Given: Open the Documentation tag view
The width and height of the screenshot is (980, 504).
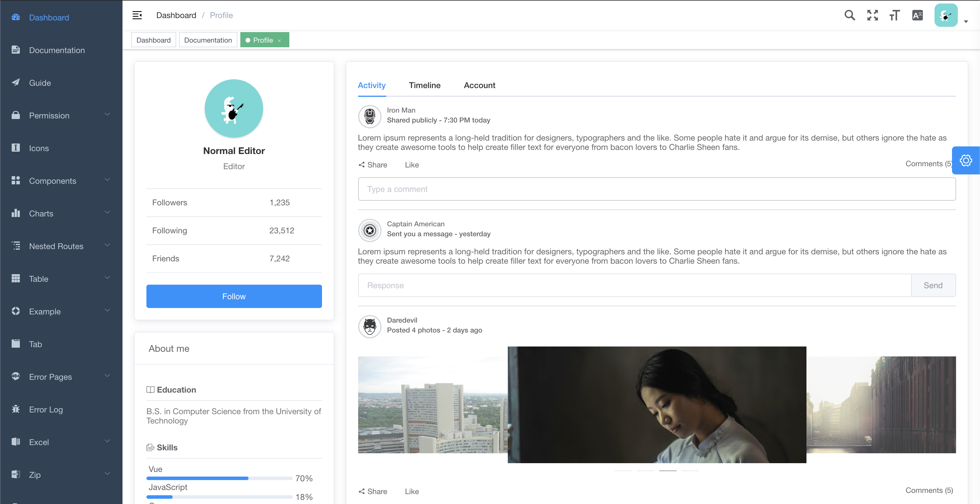Looking at the screenshot, I should (x=208, y=40).
